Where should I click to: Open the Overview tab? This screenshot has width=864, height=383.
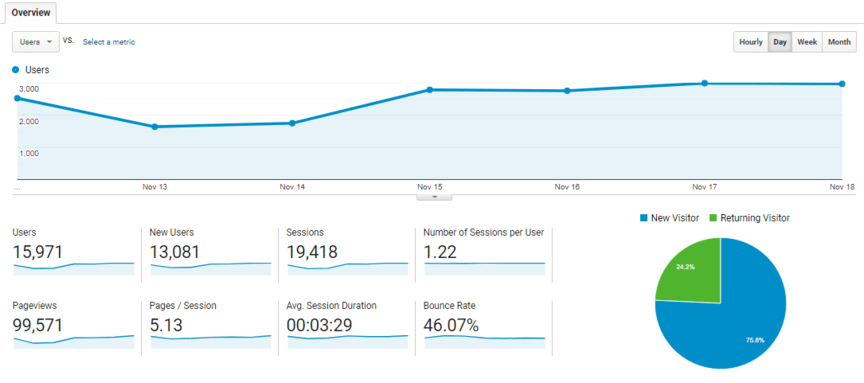pyautogui.click(x=31, y=12)
